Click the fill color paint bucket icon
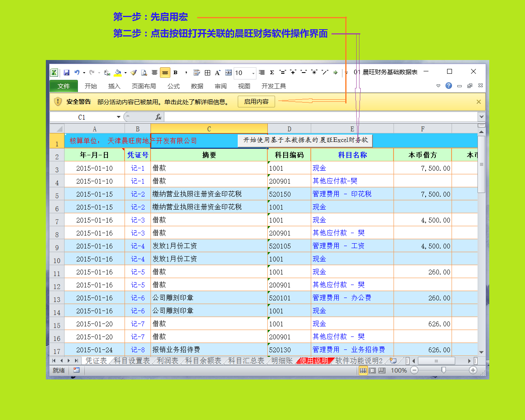Viewport: 525px width, 420px height. coord(118,73)
